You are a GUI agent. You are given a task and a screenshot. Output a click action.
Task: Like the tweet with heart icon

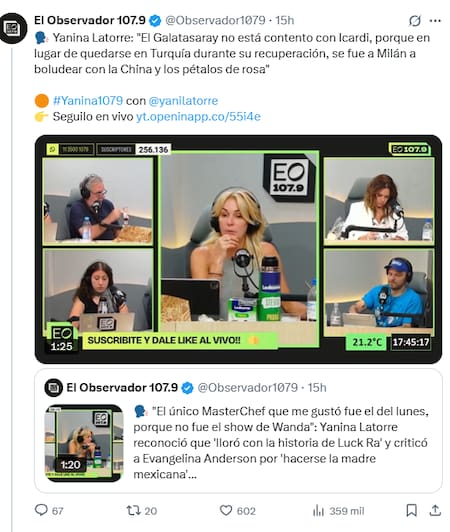point(226,510)
